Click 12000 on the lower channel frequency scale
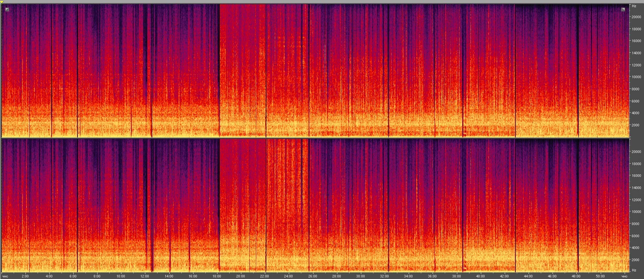 (x=636, y=200)
